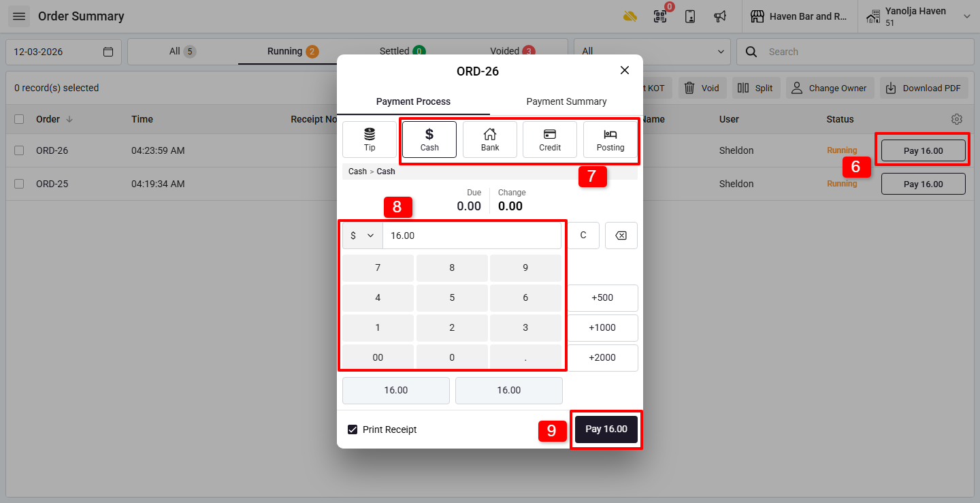
Task: Tap keypad number 5
Action: [x=452, y=297]
